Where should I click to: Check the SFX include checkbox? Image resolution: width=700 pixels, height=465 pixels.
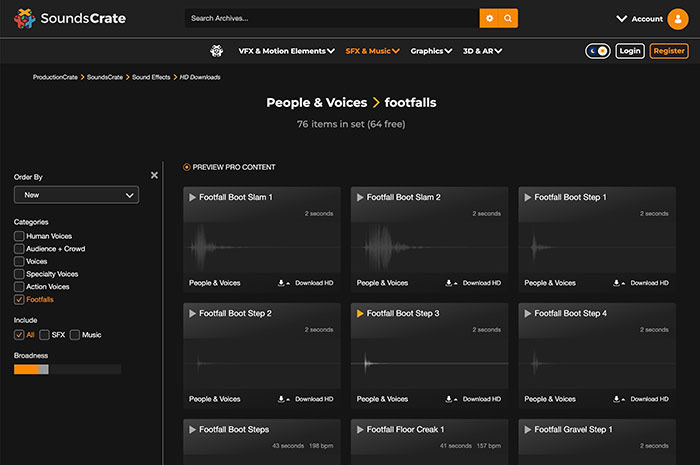tap(44, 335)
